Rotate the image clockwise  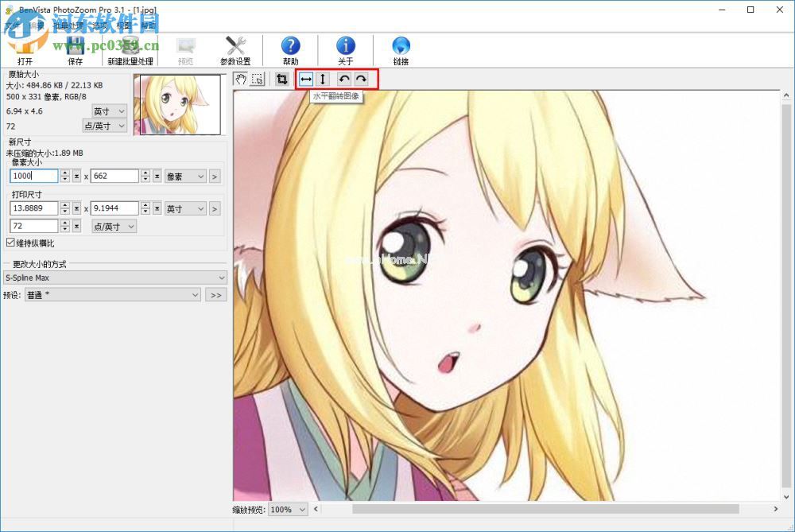[361, 79]
